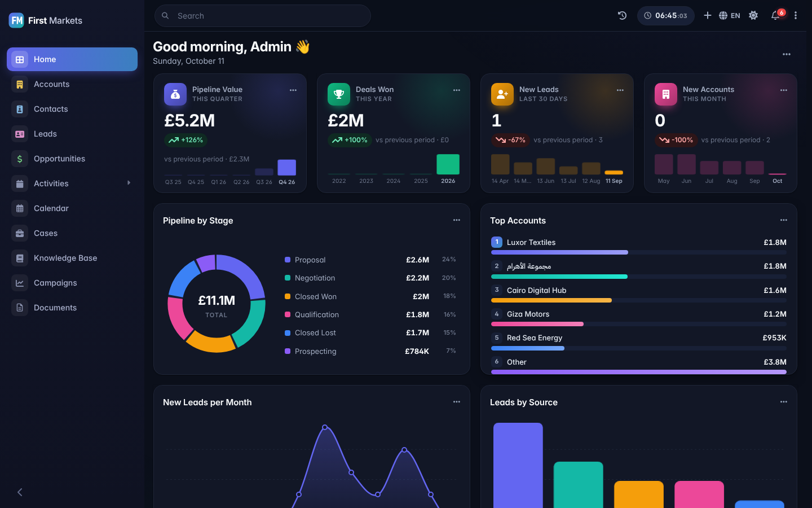Open the notifications bell with badge 6
The height and width of the screenshot is (508, 812).
776,16
